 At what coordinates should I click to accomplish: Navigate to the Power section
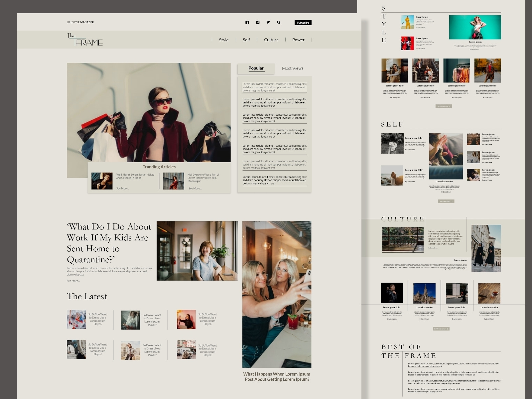tap(298, 40)
